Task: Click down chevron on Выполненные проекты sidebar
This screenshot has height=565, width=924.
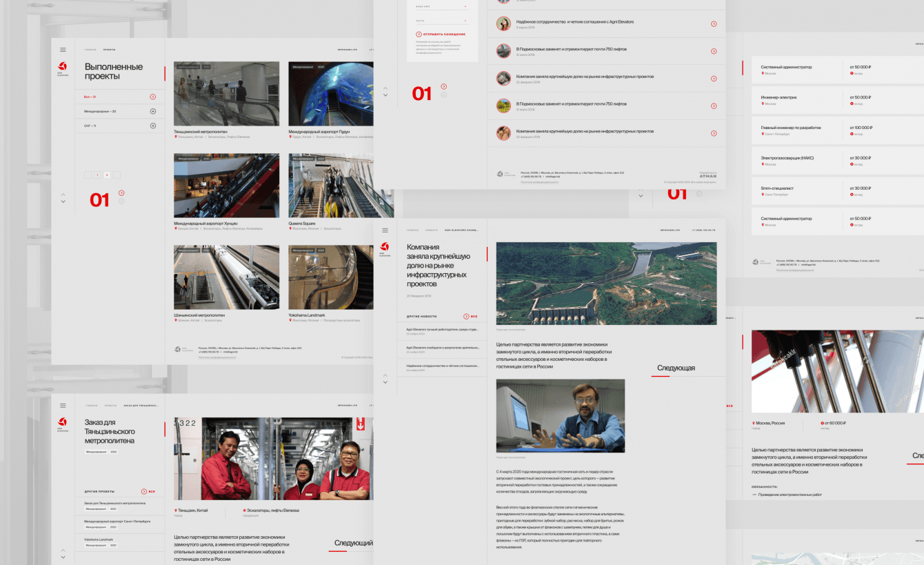Action: (63, 201)
